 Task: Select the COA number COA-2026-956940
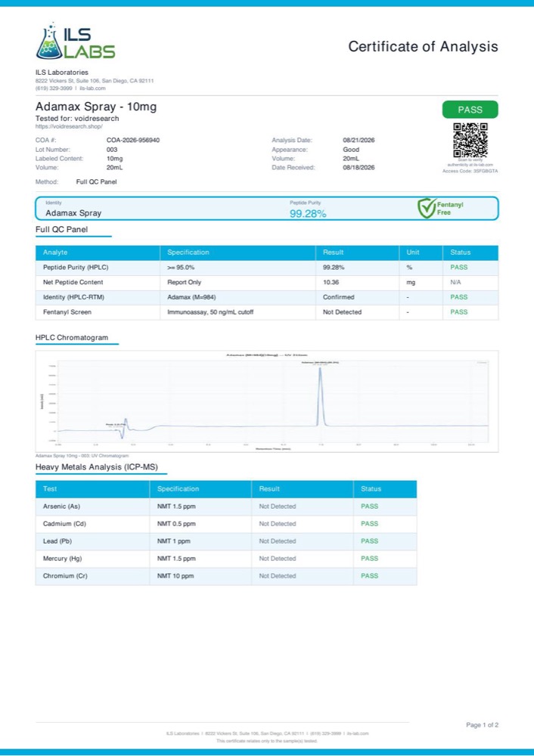[x=133, y=141]
